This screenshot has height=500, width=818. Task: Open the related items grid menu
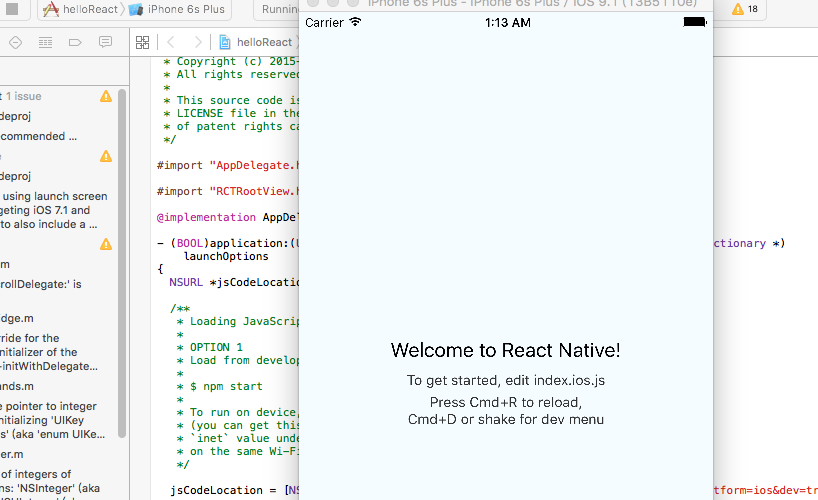pyautogui.click(x=142, y=42)
